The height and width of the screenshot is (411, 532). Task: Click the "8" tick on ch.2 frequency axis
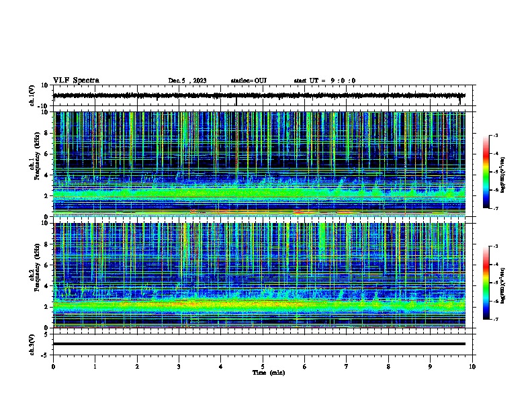coord(47,244)
